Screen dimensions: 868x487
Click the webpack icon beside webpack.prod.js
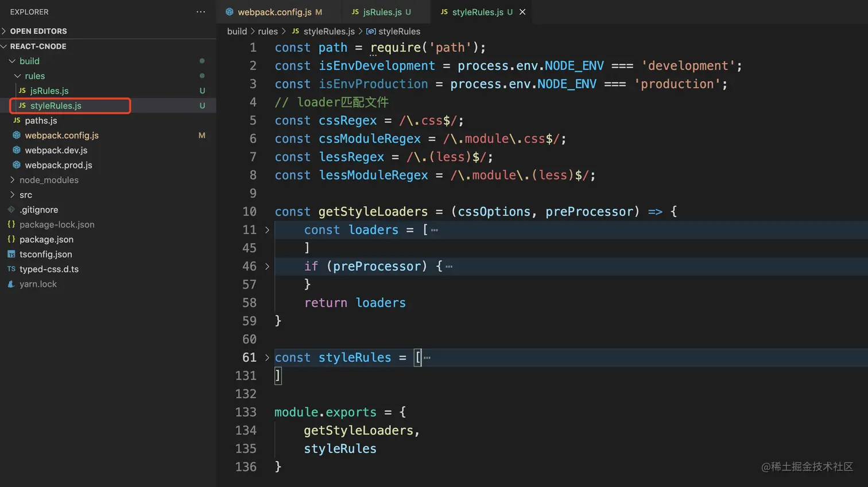point(17,165)
